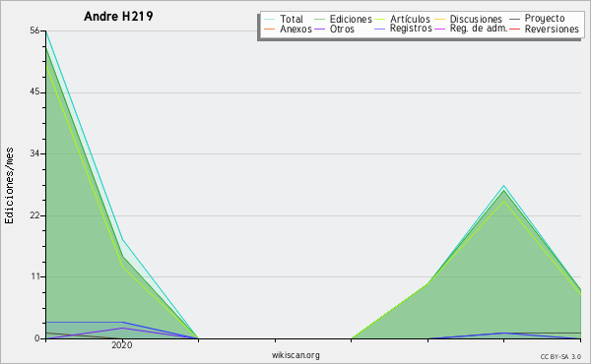Click the Ediciones/mes axis title

(9, 186)
